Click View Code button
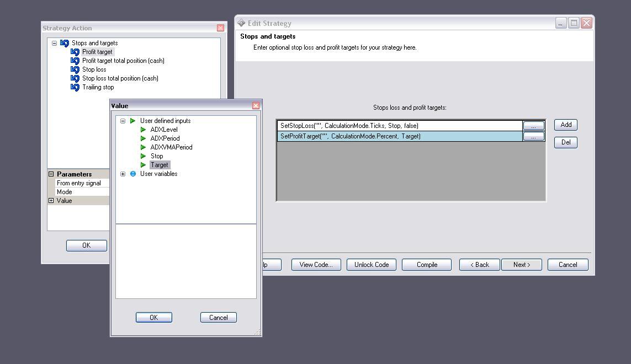The image size is (631, 364). (x=316, y=265)
